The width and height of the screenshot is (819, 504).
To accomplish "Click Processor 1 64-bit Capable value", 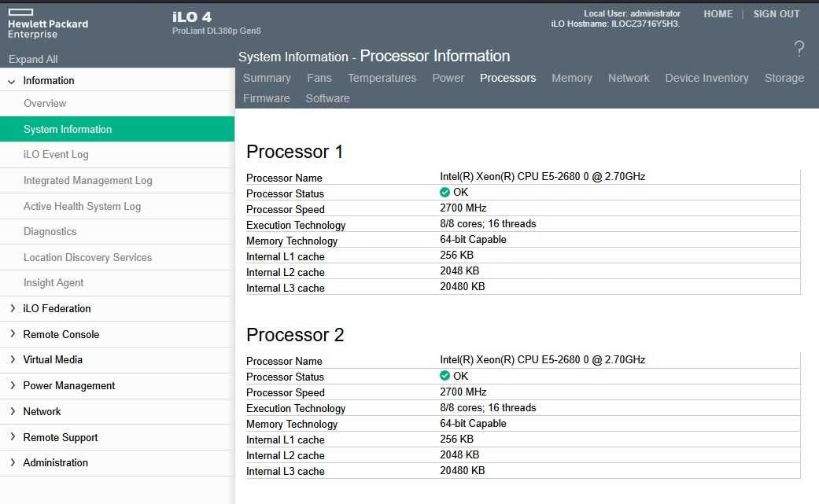I will pyautogui.click(x=473, y=240).
